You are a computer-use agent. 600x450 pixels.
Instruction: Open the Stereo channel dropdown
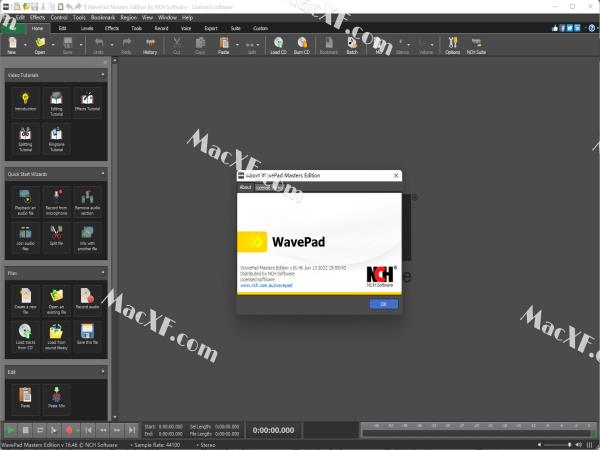coord(206,445)
